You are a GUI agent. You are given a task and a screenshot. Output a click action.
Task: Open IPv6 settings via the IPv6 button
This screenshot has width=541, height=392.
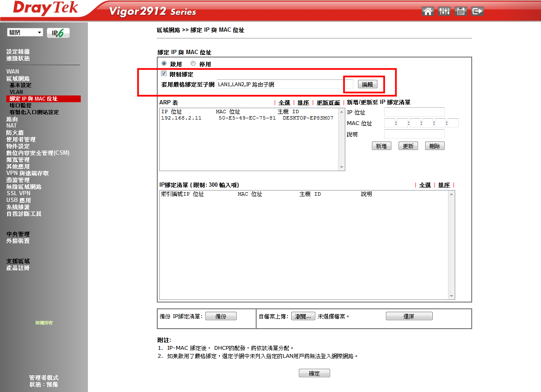click(x=58, y=32)
